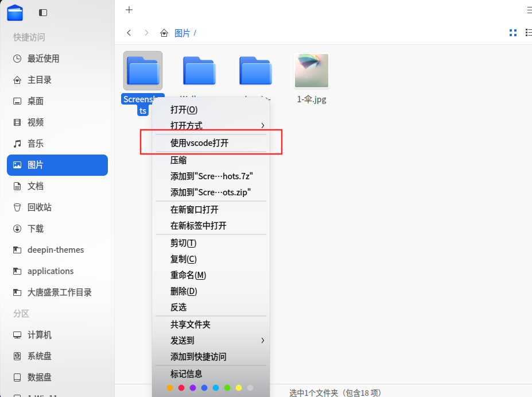The width and height of the screenshot is (532, 397).
Task: Choose 标记信息 from context menu
Action: (211, 374)
